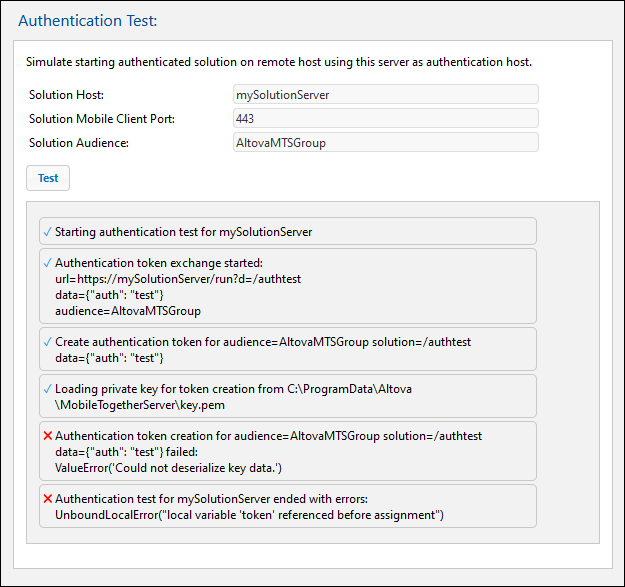This screenshot has width=625, height=587.
Task: Click checkmark icon for 'Authentication token exchange started'
Action: tap(47, 263)
